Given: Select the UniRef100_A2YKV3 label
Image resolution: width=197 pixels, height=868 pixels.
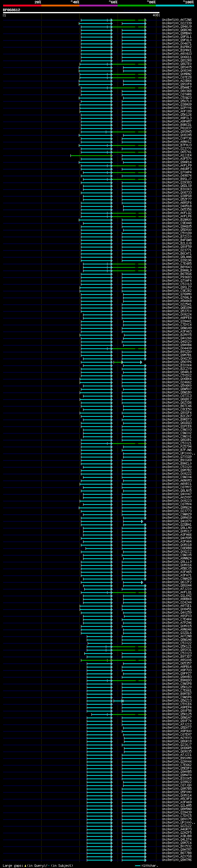Looking at the screenshot, I should click(177, 737).
